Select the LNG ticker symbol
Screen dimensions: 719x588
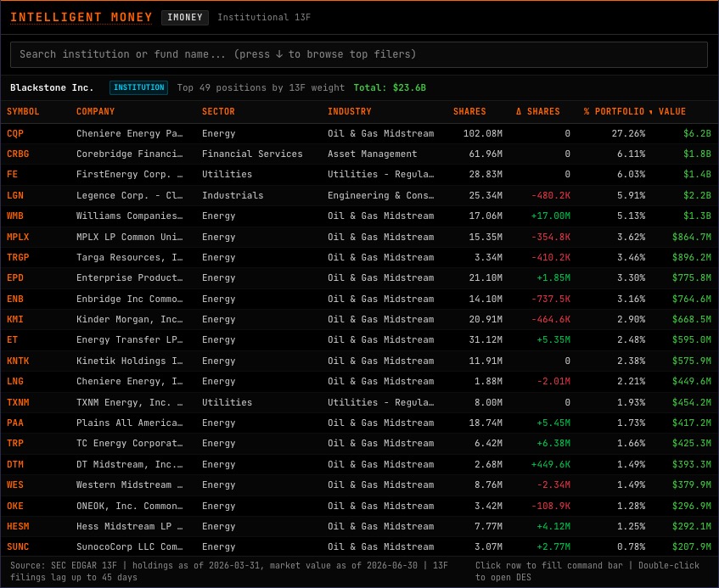tap(15, 381)
